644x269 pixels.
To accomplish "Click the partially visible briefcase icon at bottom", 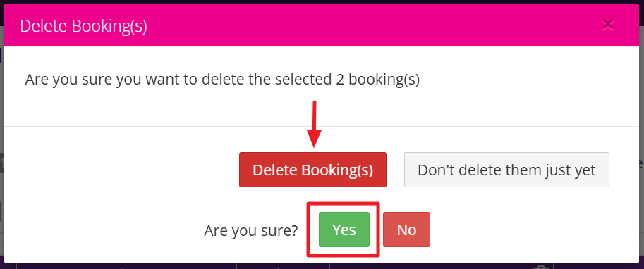I will 540,267.
